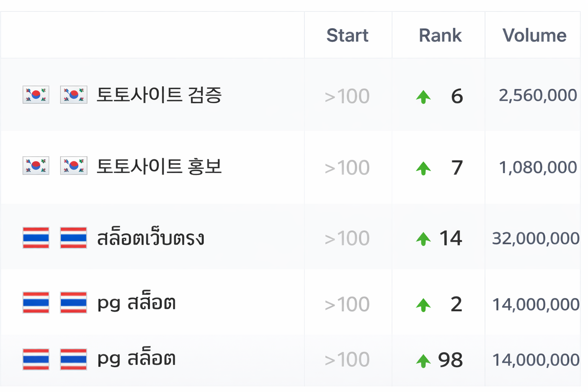Click the 32,000,000 volume cell

pyautogui.click(x=536, y=238)
